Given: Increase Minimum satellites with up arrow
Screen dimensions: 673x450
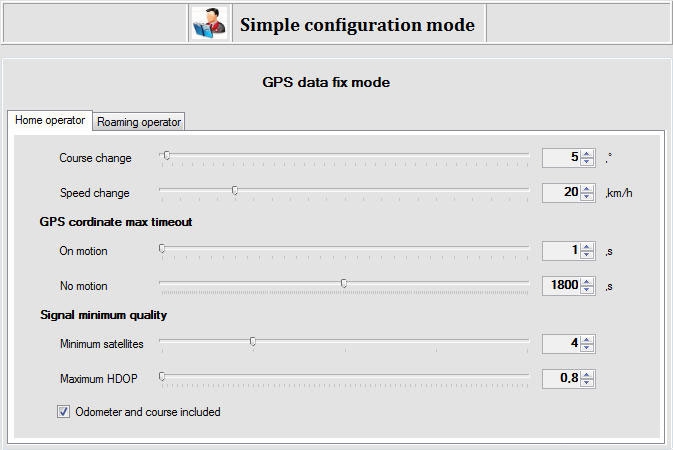Looking at the screenshot, I should [x=587, y=339].
